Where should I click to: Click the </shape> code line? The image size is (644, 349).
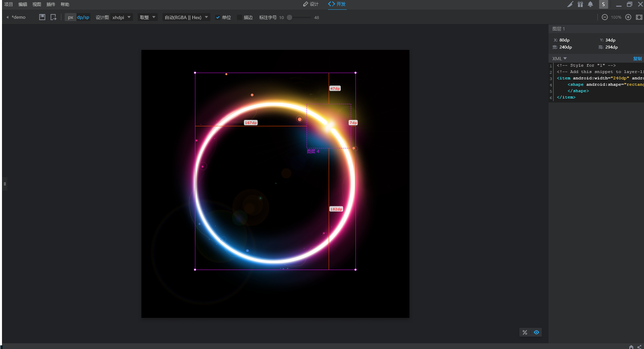[578, 91]
